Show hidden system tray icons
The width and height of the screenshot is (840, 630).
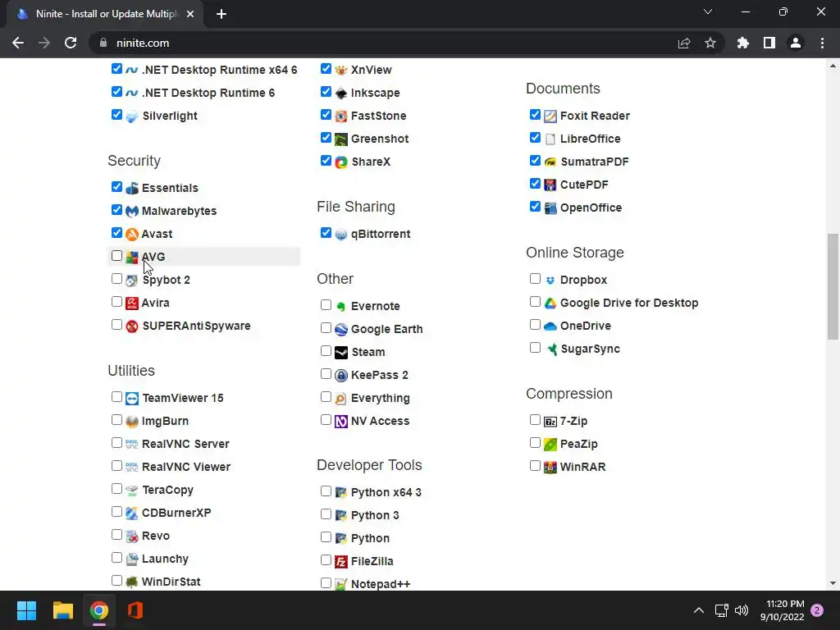(699, 610)
